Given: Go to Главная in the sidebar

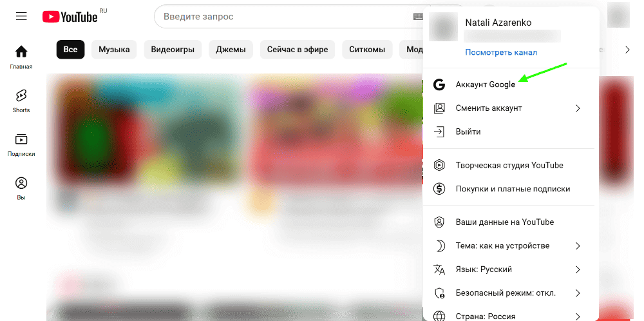Looking at the screenshot, I should [21, 57].
